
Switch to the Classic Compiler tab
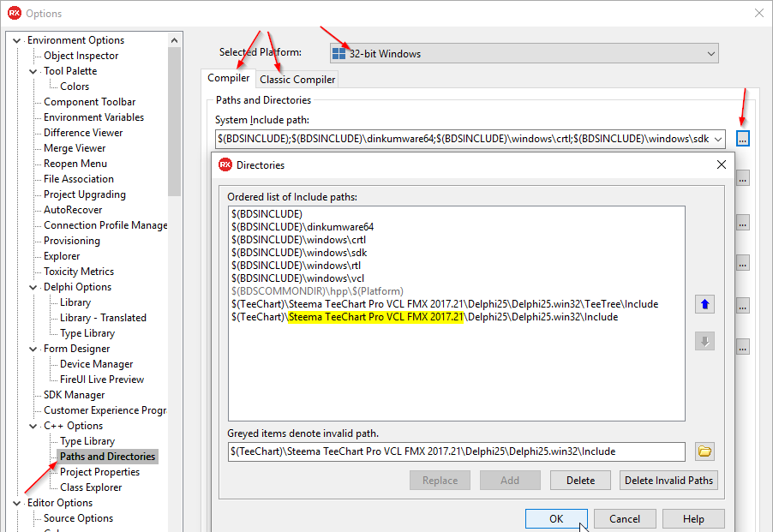pos(297,80)
